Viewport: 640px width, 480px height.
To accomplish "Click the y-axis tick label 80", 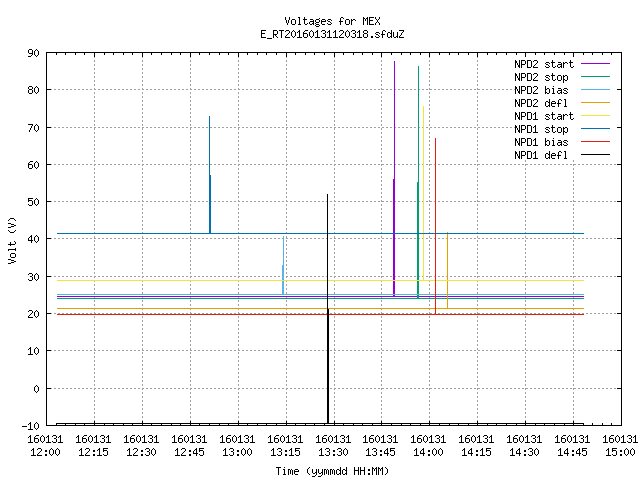I will coord(33,90).
